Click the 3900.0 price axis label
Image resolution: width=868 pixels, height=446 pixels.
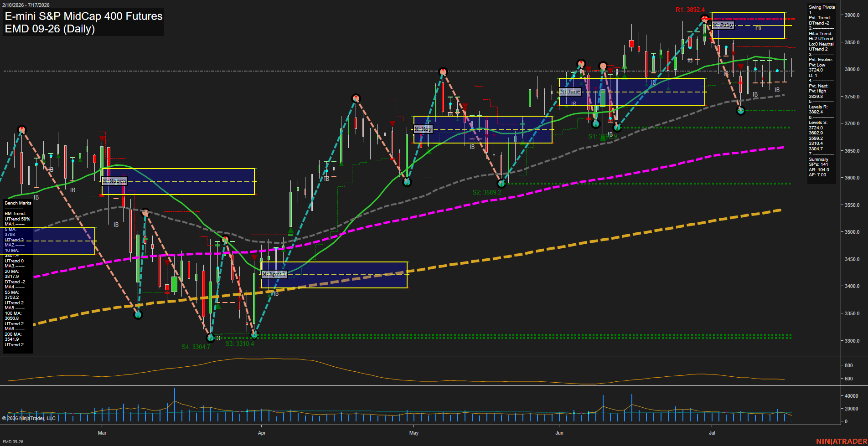[852, 15]
